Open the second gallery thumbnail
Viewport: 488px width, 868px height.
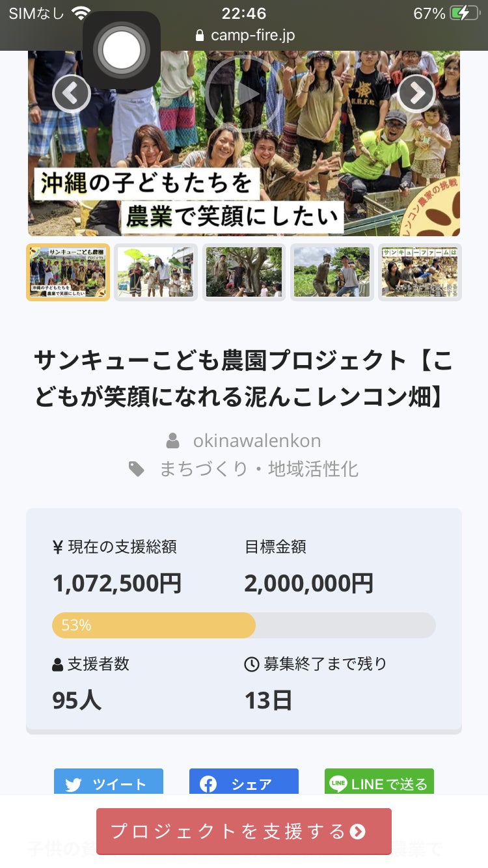(156, 272)
